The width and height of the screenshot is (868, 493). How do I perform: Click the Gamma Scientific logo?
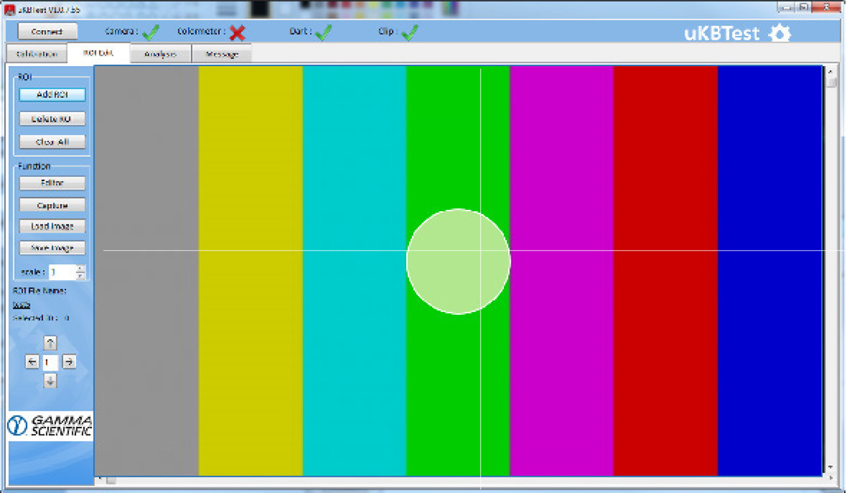click(50, 426)
